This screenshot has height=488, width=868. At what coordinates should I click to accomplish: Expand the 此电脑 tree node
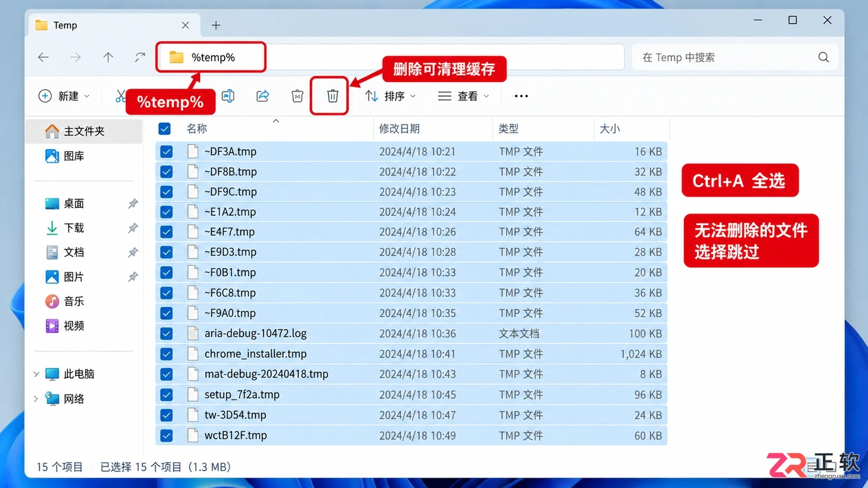tap(36, 374)
